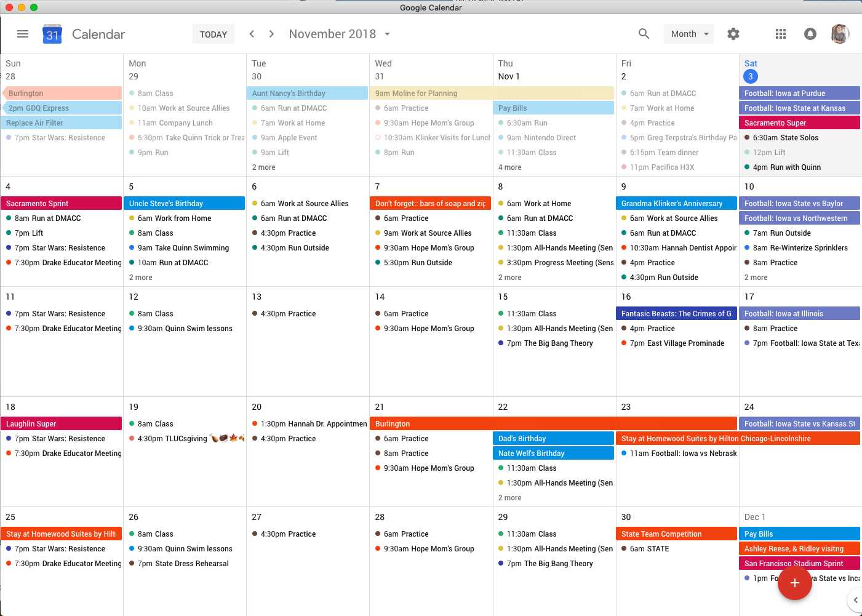Open Nate Well's Birthday event
This screenshot has width=862, height=616.
(x=554, y=454)
